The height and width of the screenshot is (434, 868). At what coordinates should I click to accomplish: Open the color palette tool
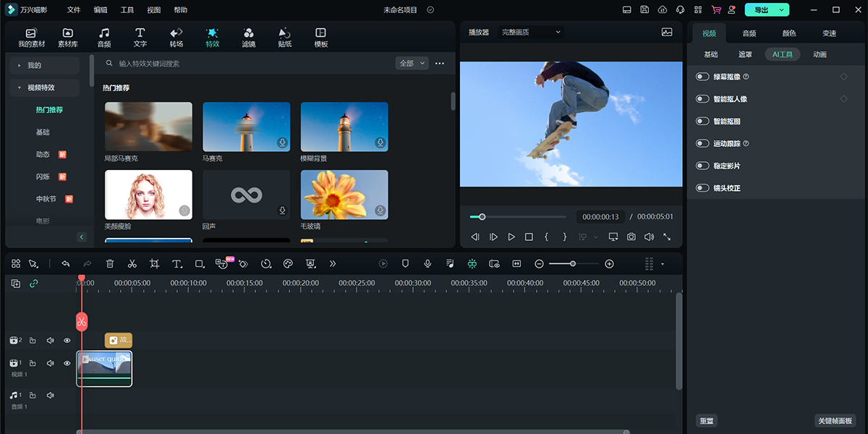[x=288, y=264]
